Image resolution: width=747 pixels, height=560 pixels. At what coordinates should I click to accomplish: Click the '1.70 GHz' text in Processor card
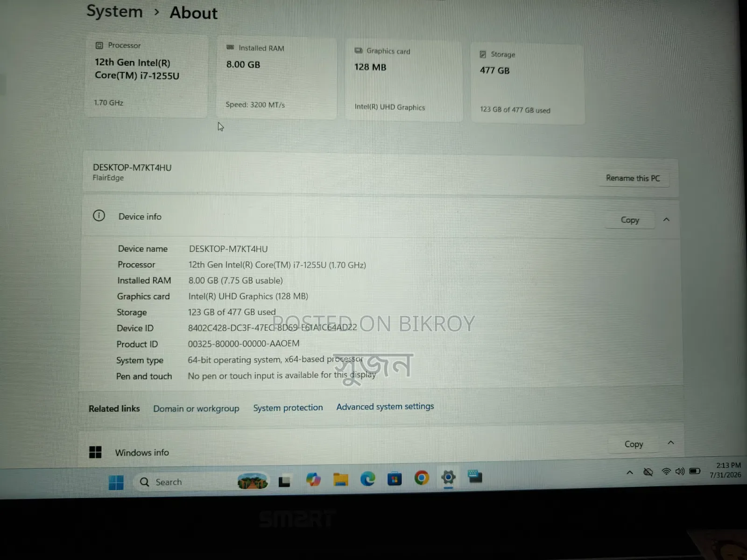pos(109,103)
